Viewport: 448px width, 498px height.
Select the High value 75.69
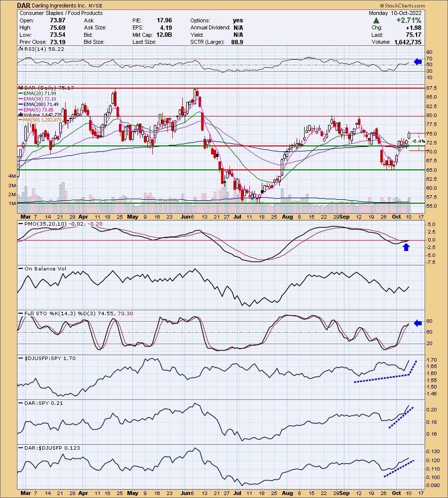(x=58, y=27)
